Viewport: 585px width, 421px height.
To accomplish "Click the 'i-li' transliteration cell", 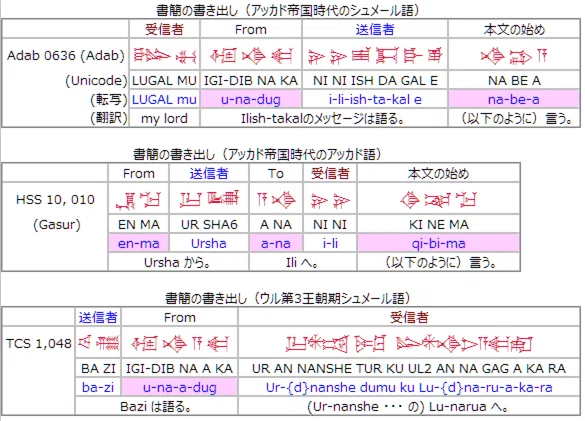I will tap(330, 244).
